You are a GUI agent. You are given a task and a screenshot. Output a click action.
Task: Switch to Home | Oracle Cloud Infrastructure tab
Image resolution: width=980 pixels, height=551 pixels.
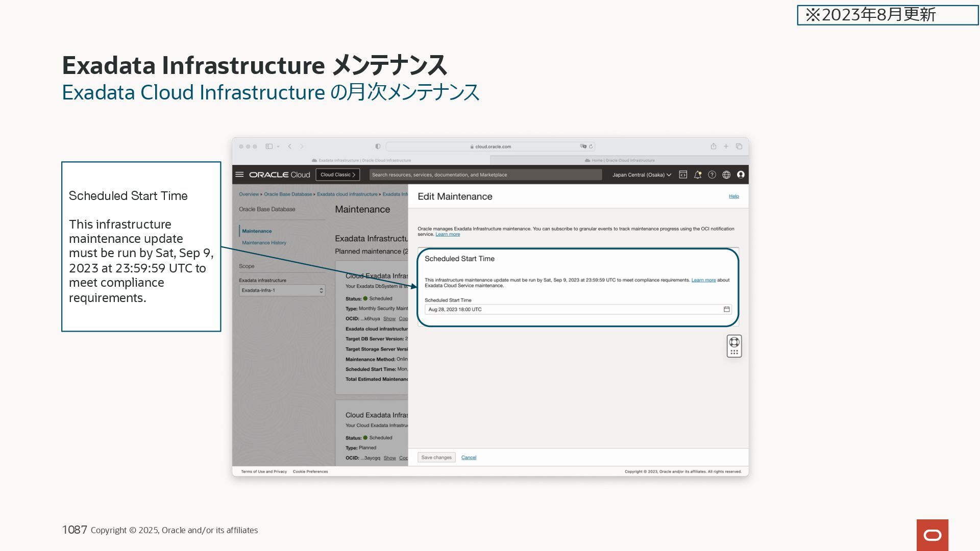[620, 160]
